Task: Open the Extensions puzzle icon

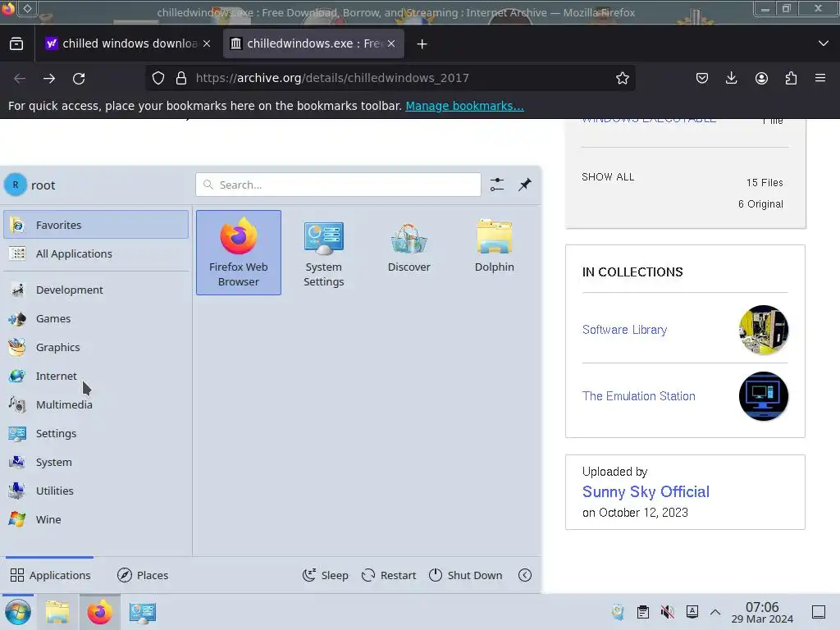Action: (x=791, y=78)
